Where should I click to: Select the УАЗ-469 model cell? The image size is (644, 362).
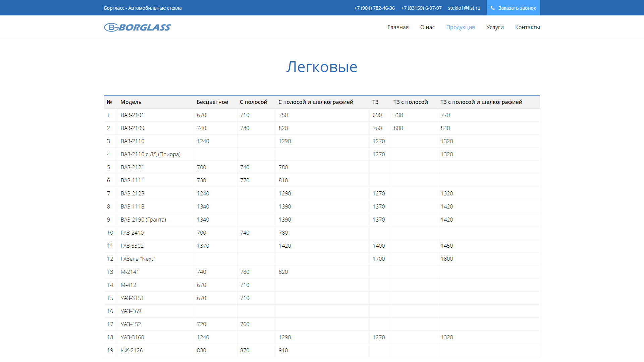pyautogui.click(x=156, y=311)
